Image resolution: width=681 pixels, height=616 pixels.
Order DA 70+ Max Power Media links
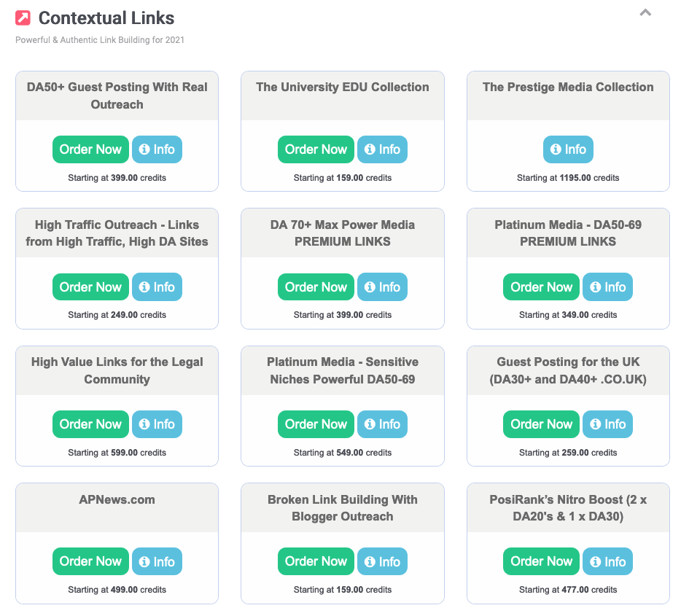pos(316,287)
